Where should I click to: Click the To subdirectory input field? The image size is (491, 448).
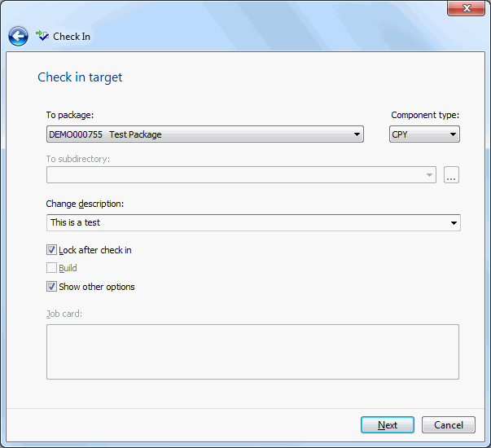point(235,175)
